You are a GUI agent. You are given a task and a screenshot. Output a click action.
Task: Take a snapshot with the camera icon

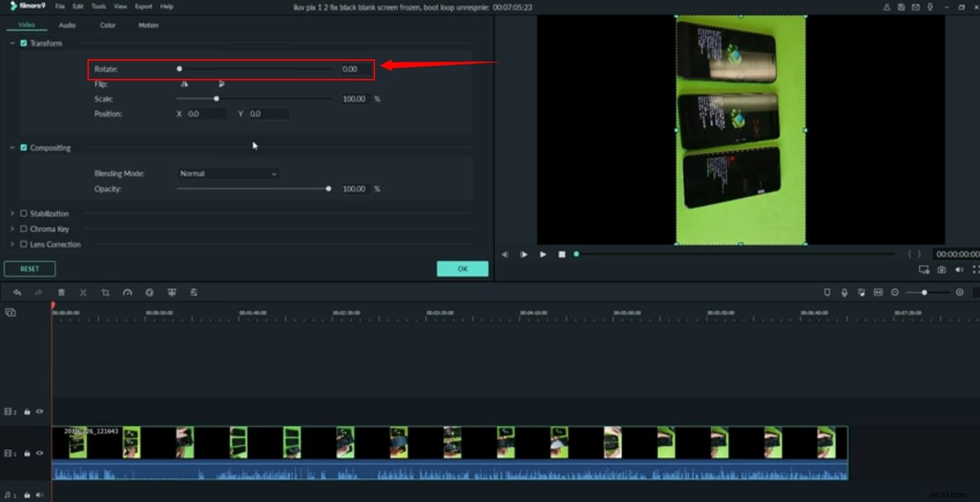[x=942, y=269]
